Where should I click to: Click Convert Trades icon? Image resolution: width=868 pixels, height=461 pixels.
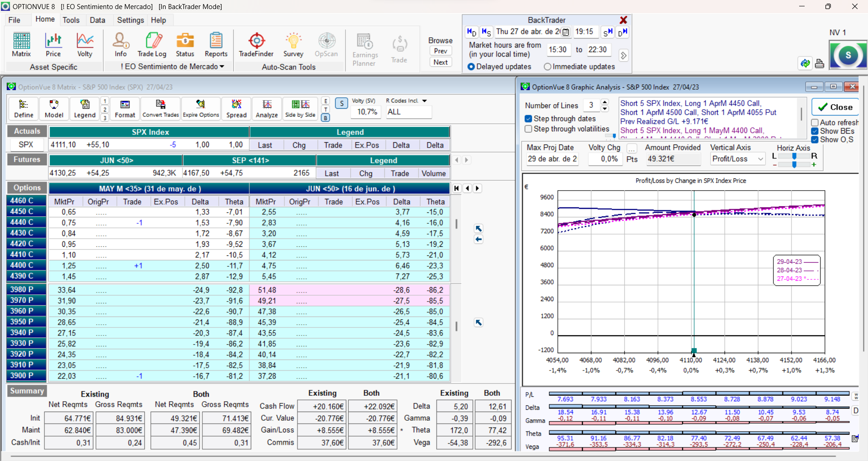click(161, 109)
